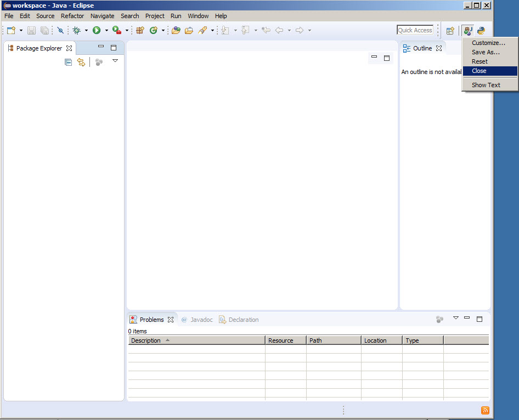Choose Customize... in the context menu
519x420 pixels.
click(x=488, y=43)
